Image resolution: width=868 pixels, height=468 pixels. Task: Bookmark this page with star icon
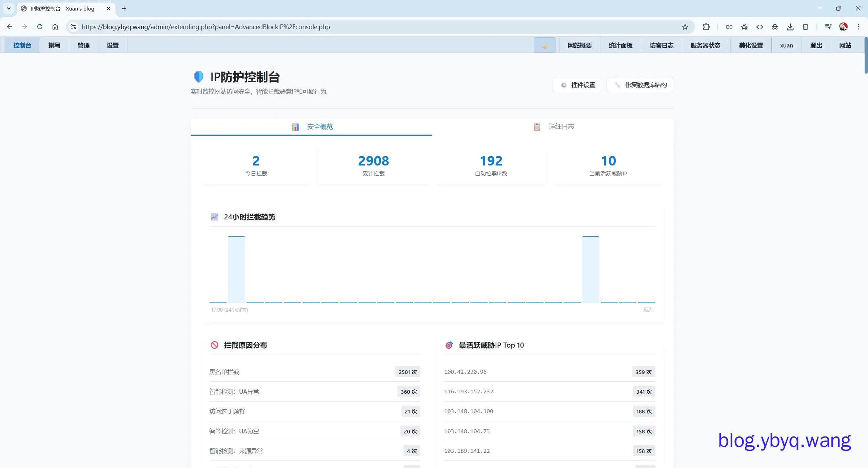click(685, 27)
